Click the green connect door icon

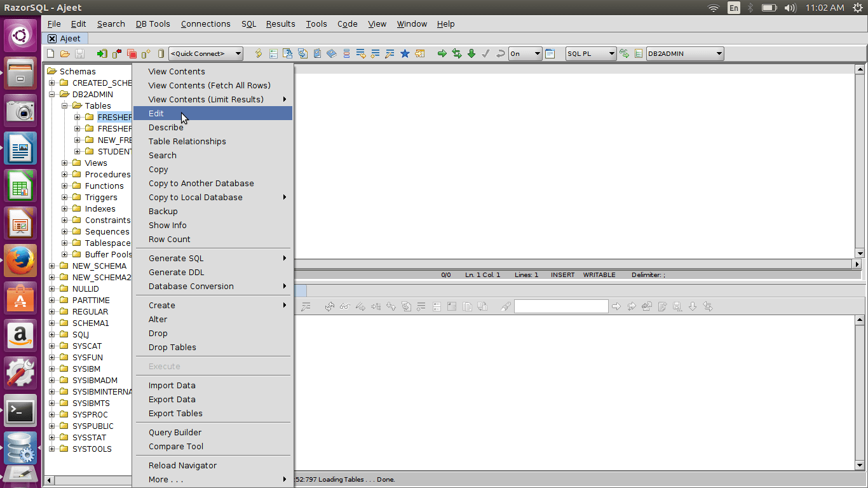pyautogui.click(x=102, y=54)
